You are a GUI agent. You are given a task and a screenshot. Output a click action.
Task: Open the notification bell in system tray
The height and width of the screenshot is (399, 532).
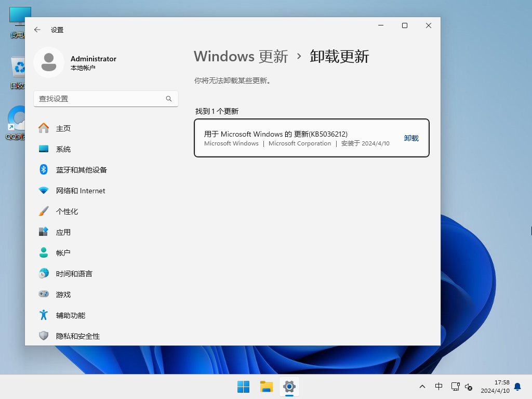(517, 387)
